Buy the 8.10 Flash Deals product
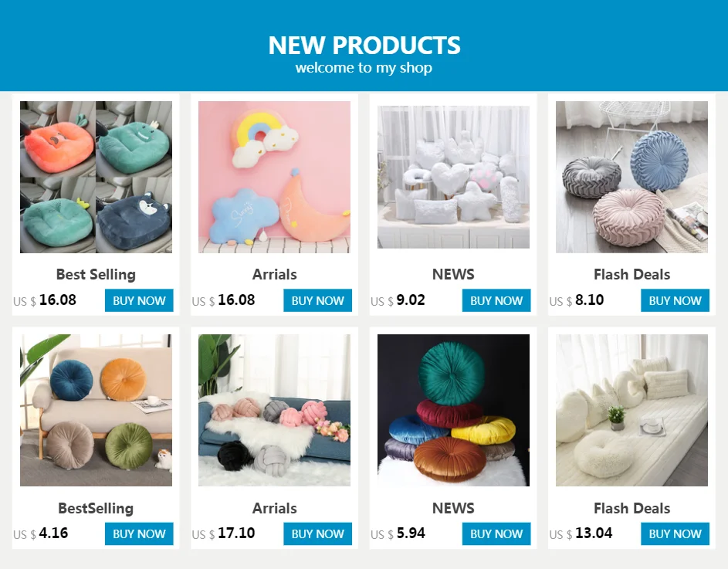The width and height of the screenshot is (728, 569). [x=675, y=300]
